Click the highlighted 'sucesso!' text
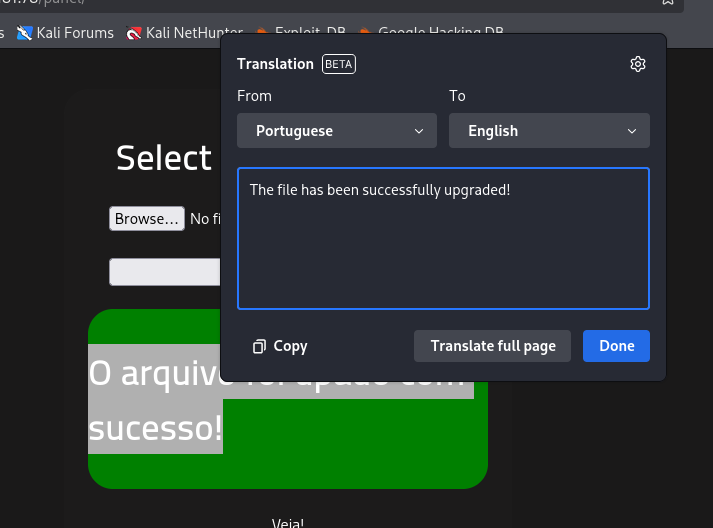The width and height of the screenshot is (713, 528). pos(155,428)
